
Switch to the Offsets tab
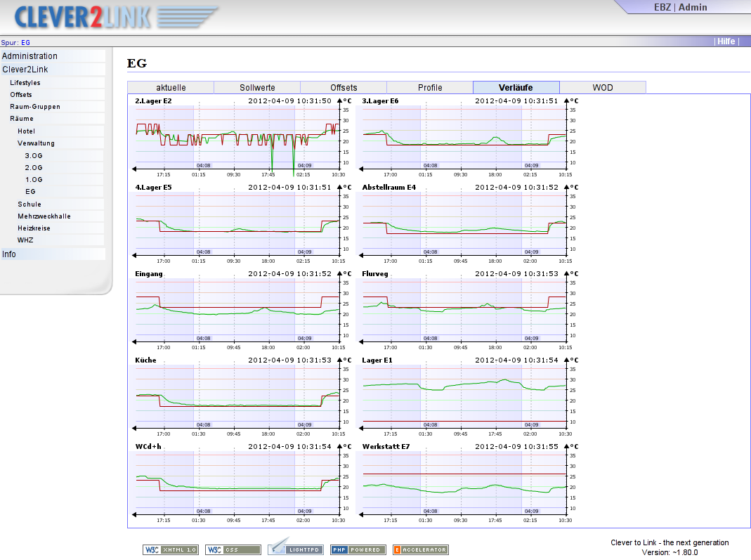coord(344,88)
